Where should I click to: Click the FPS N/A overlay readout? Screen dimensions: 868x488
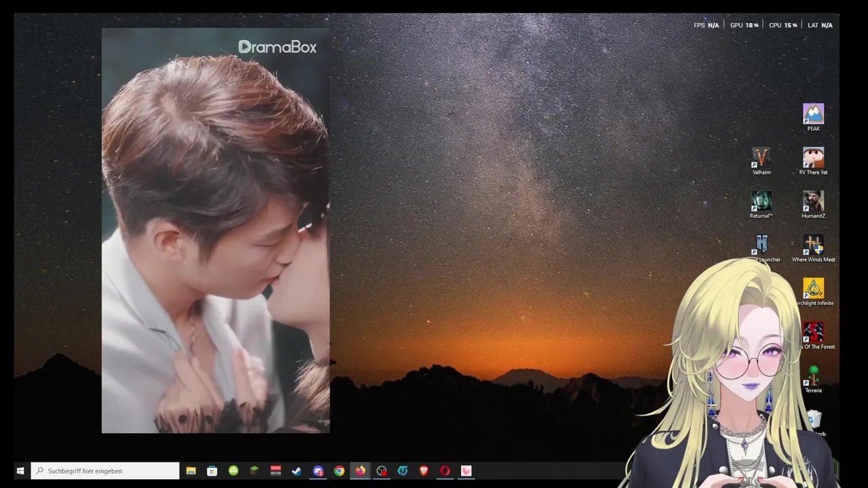706,25
